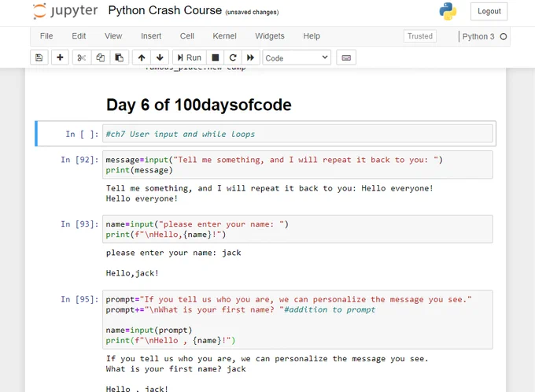Restart kernel and re-run all fast-forward icon
This screenshot has width=535, height=392.
coord(251,57)
